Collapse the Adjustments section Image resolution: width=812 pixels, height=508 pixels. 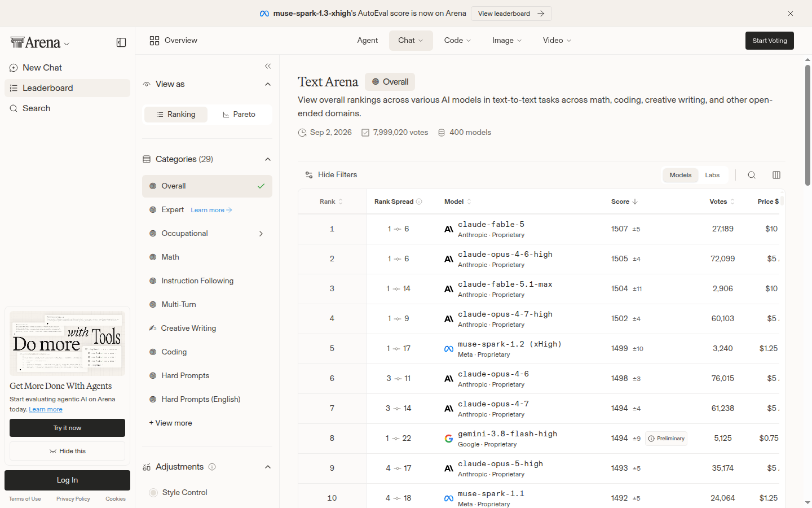coord(268,467)
